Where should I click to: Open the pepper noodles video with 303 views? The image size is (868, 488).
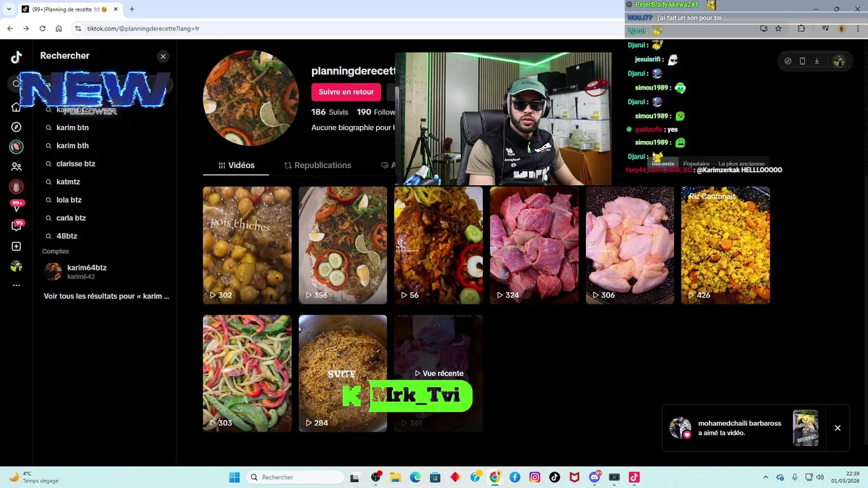247,373
